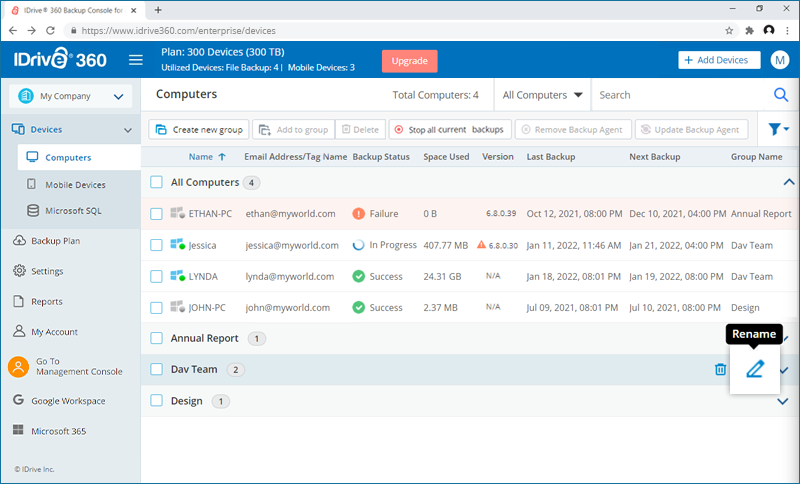Click the Upgrade button
The width and height of the screenshot is (800, 484).
tap(409, 61)
